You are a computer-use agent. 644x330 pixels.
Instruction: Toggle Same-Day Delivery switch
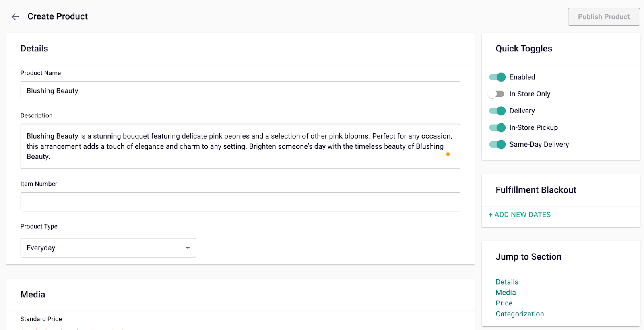(497, 145)
